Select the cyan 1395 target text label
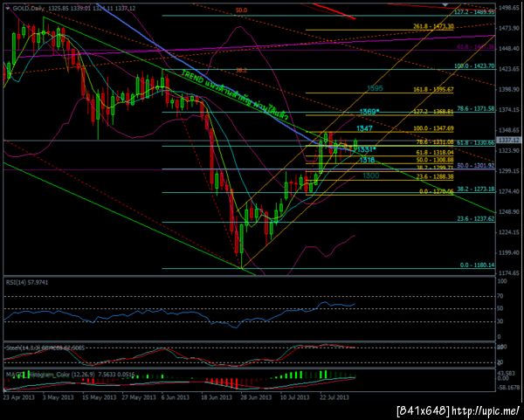The height and width of the screenshot is (420, 524). [375, 88]
